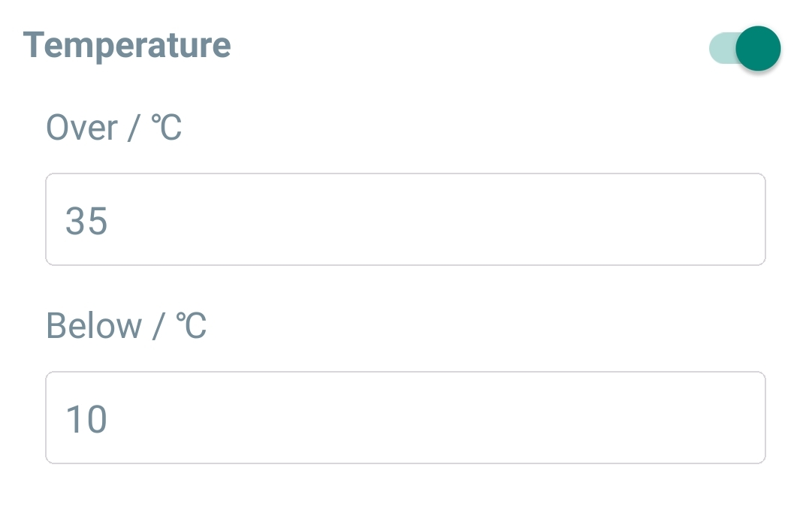Tap the ℃ symbol beside Over

(x=167, y=128)
